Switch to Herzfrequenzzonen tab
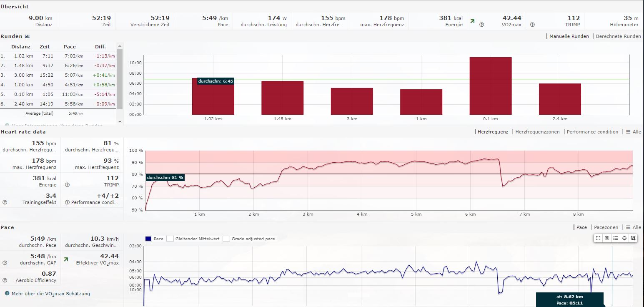644x307 pixels. pos(538,132)
